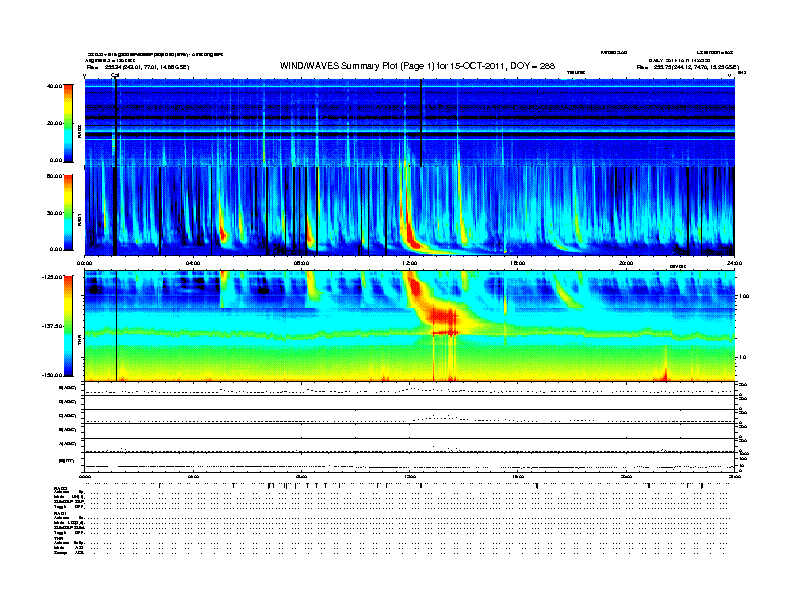Click 20:00 tick label under bottom line plots
Screen dimensions: 792x612
(x=626, y=476)
